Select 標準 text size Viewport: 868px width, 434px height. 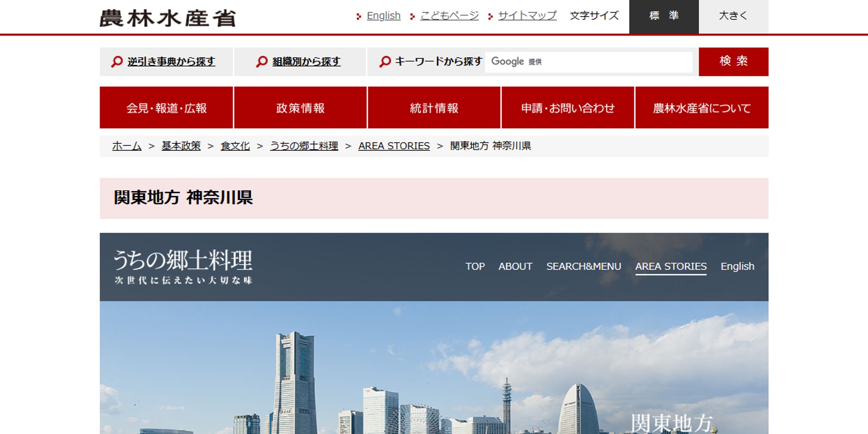click(x=663, y=16)
